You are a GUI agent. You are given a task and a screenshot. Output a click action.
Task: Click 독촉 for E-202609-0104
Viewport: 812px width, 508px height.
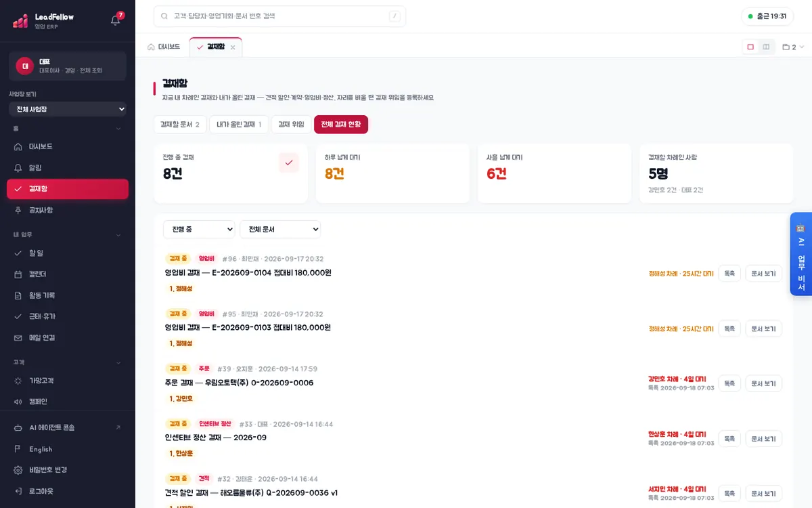click(729, 274)
